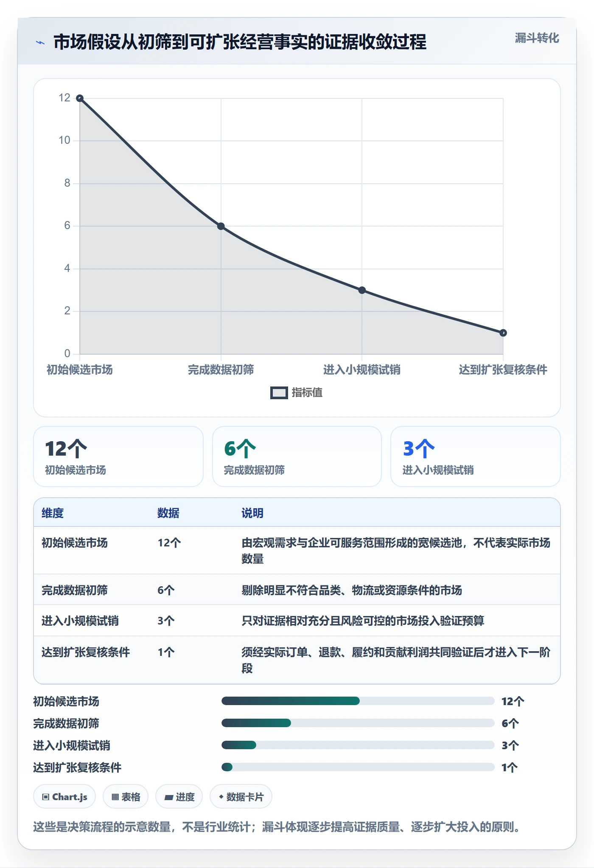Click the 数据卡片 chip
Image resolution: width=594 pixels, height=868 pixels.
241,797
